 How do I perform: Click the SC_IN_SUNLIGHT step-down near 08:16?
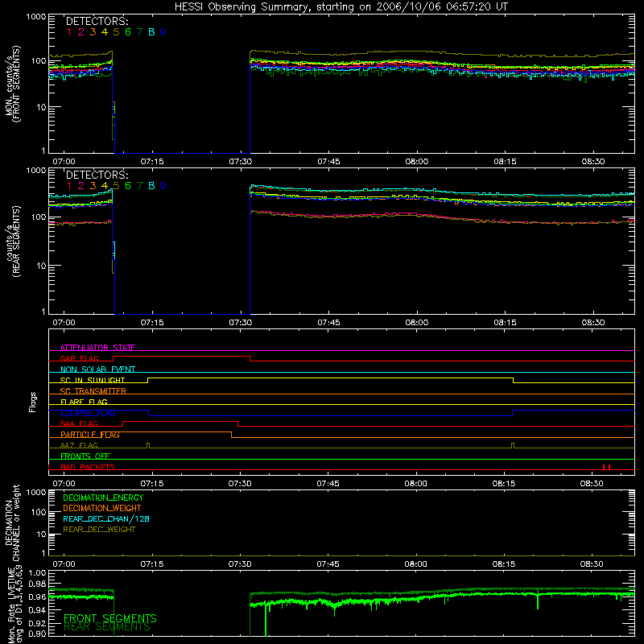click(x=514, y=380)
